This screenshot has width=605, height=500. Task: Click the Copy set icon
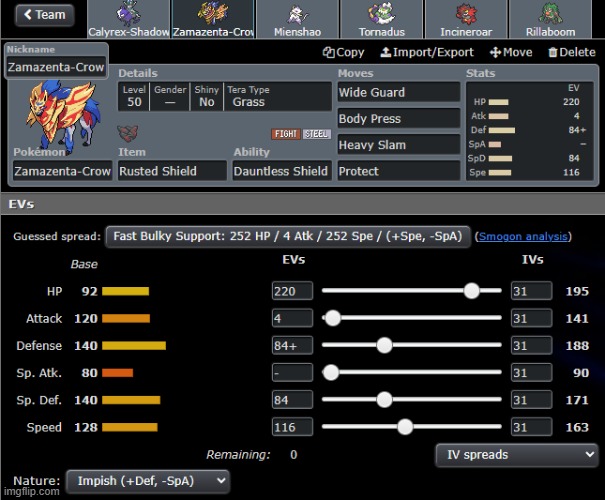tap(328, 52)
